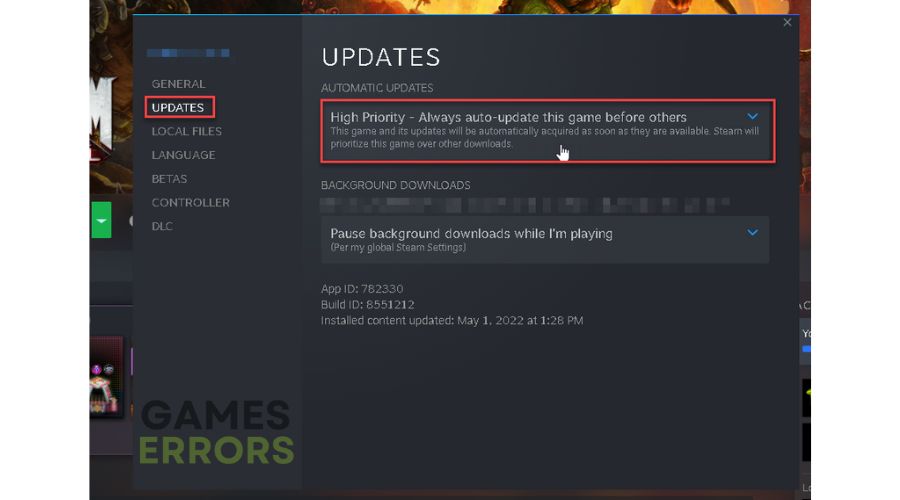Open the LANGUAGE settings page
The width and height of the screenshot is (900, 500).
[184, 155]
